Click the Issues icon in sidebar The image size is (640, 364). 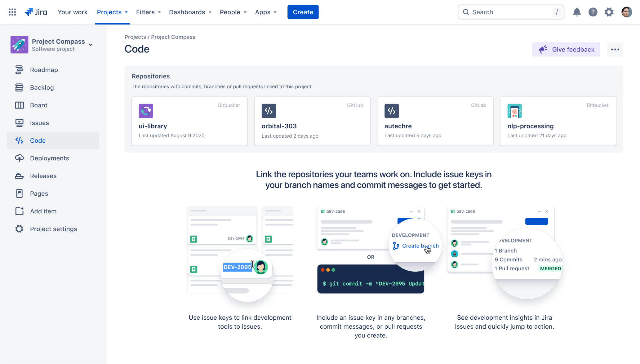click(x=19, y=123)
